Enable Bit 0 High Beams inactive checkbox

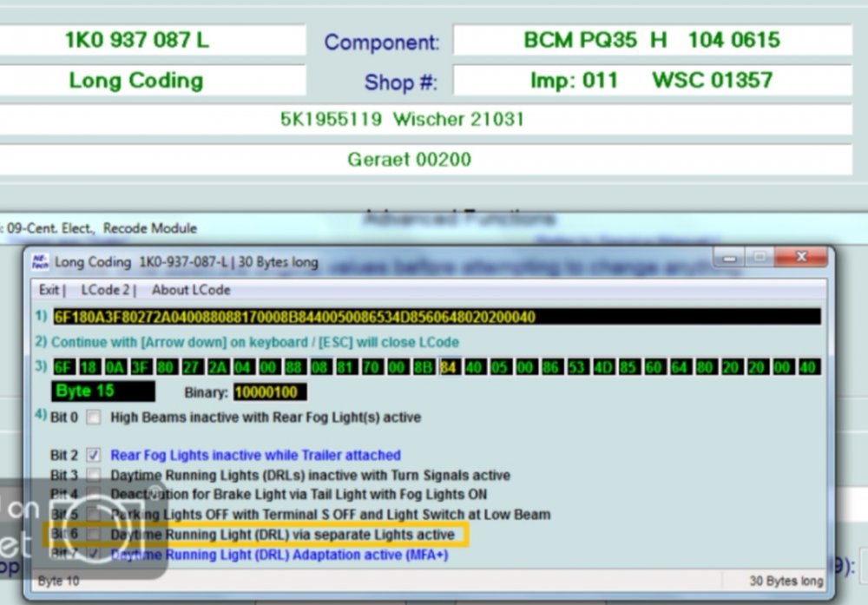(x=94, y=417)
